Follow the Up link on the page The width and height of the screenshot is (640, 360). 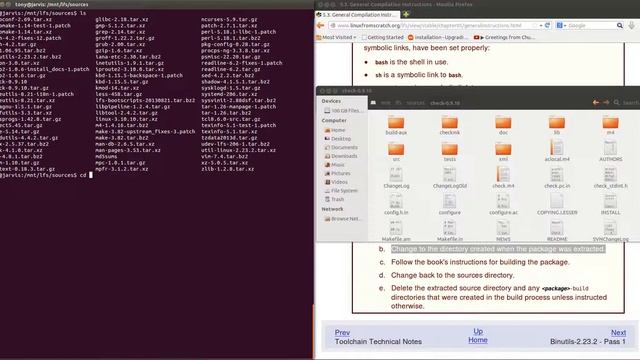(x=478, y=331)
